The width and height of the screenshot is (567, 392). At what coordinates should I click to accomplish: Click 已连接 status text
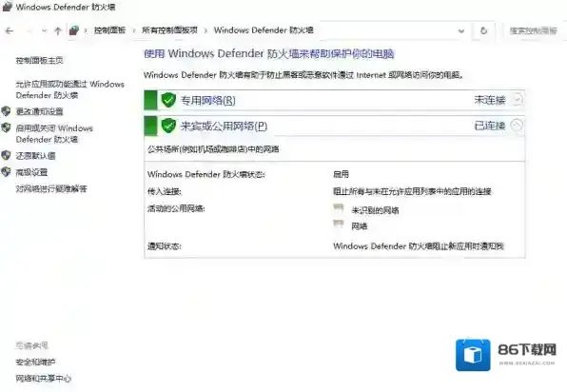click(x=490, y=126)
